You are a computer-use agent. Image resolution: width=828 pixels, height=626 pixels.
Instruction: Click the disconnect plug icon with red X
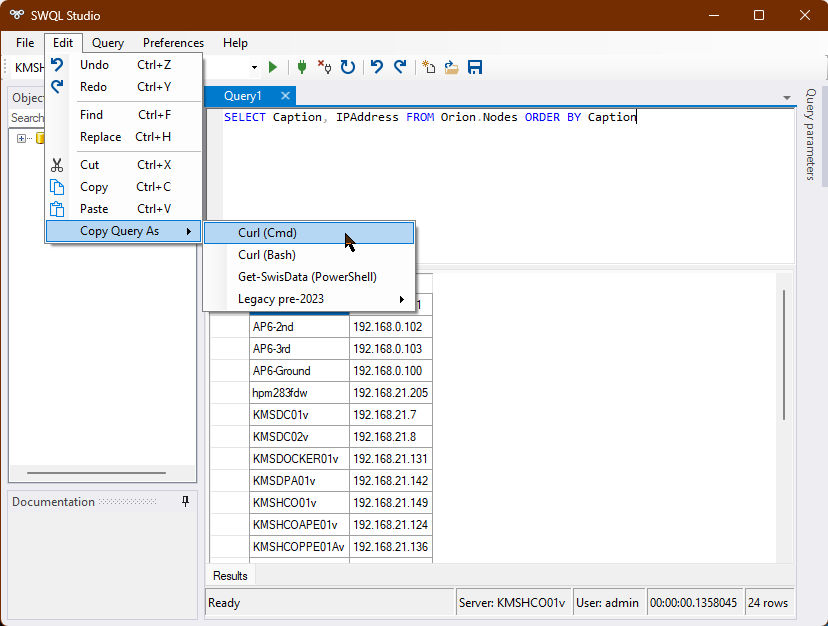pyautogui.click(x=324, y=67)
